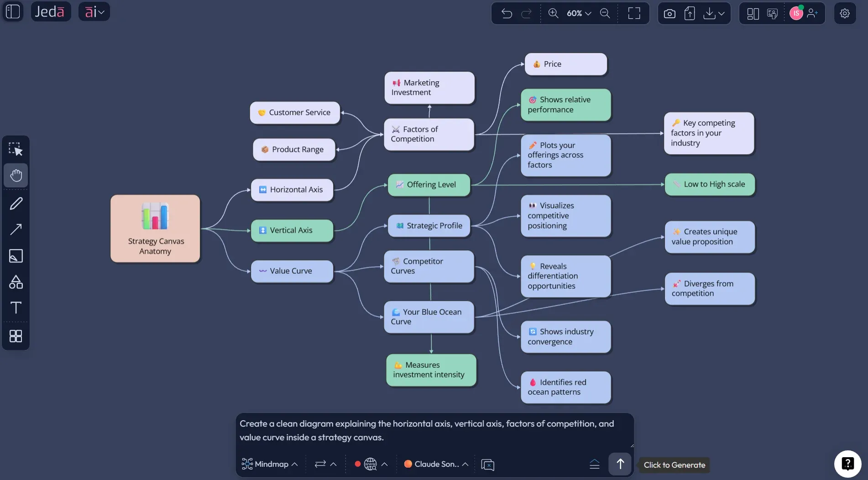Click the camera screenshot icon
Image resolution: width=868 pixels, height=480 pixels.
click(669, 13)
